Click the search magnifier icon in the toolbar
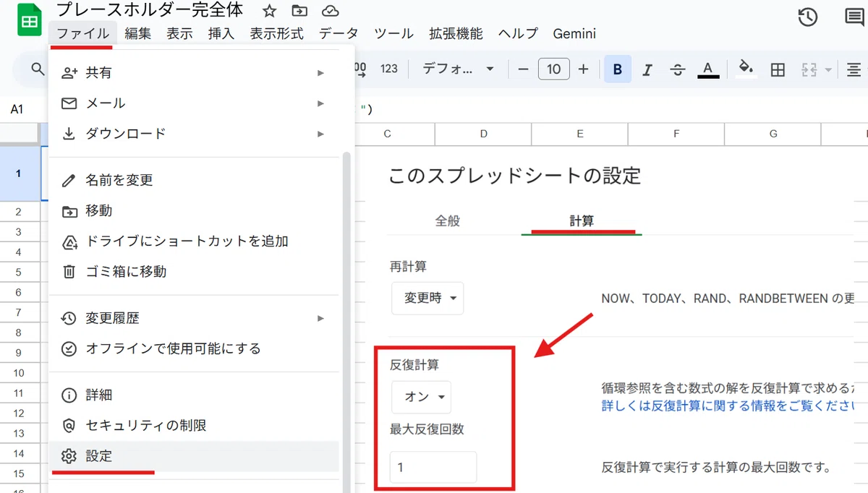The width and height of the screenshot is (868, 493). pyautogui.click(x=38, y=69)
